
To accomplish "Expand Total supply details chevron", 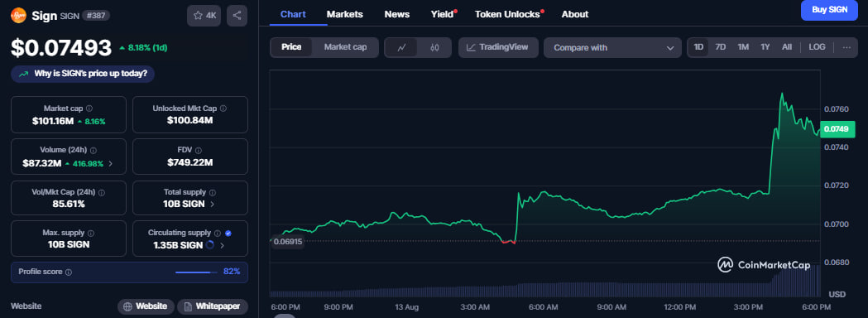I will (x=213, y=204).
